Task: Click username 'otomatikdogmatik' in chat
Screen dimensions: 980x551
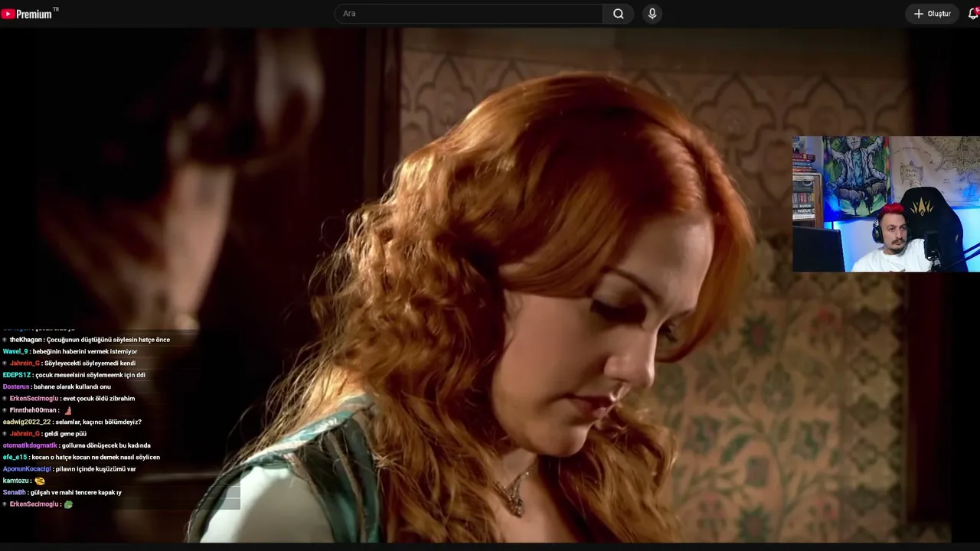Action: click(30, 445)
